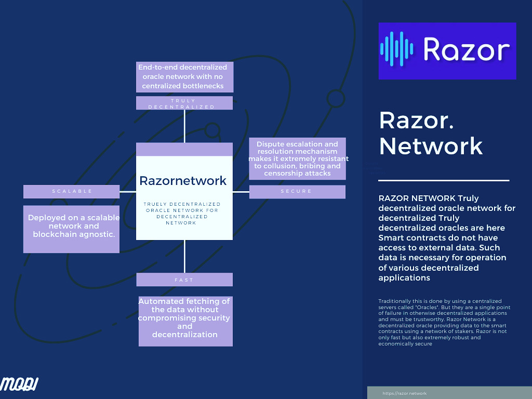Click the 'Razor. Network' heading
The width and height of the screenshot is (532, 399).
click(x=431, y=133)
